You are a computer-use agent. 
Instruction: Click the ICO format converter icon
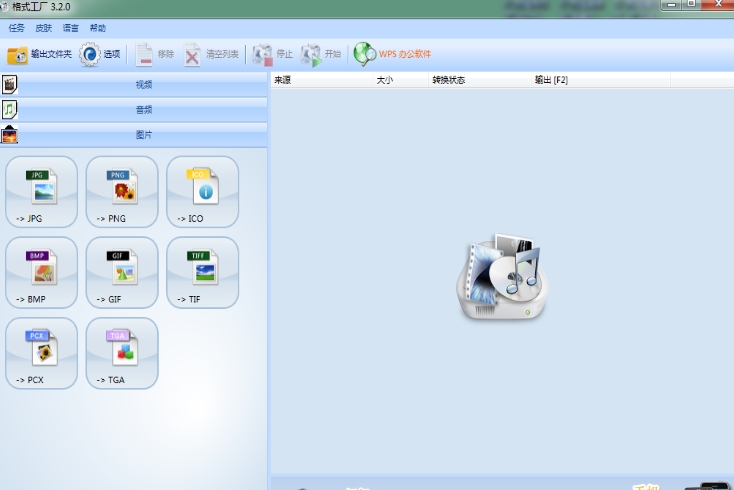click(x=203, y=192)
